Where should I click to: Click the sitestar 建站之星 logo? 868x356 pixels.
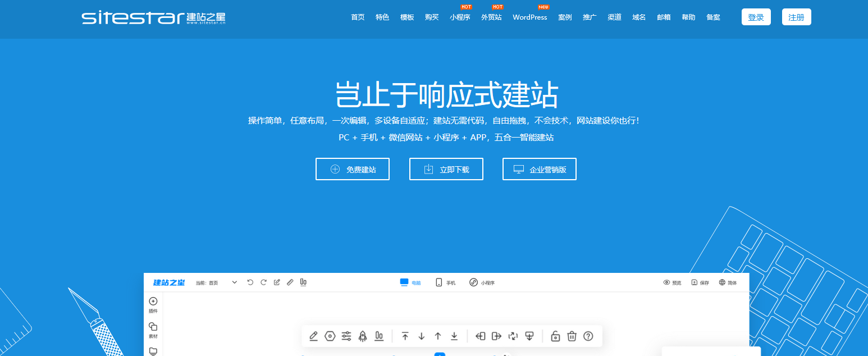point(154,18)
